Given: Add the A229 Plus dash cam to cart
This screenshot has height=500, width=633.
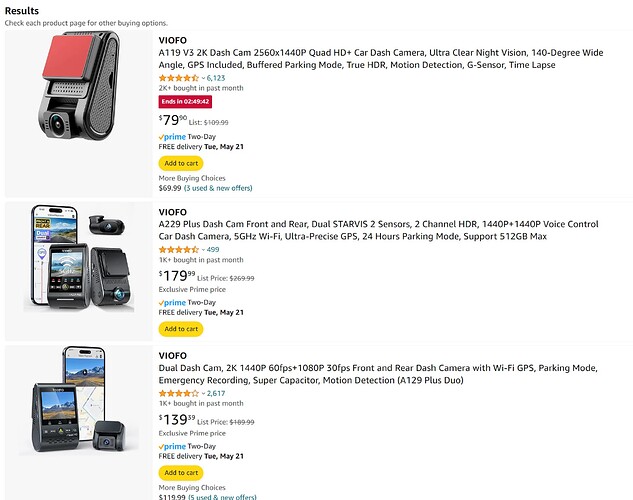Looking at the screenshot, I should [x=180, y=328].
